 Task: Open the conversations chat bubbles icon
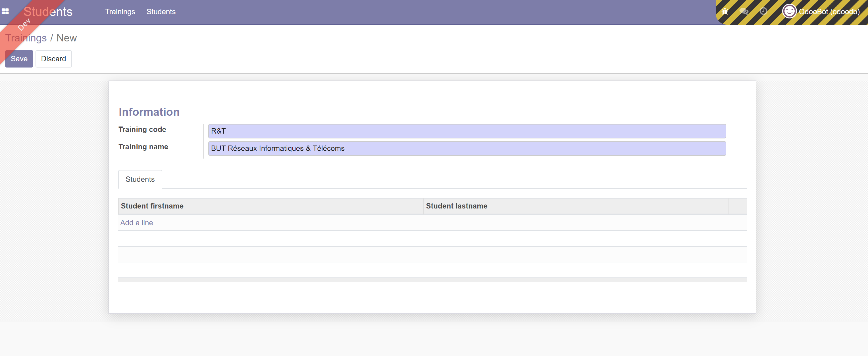[x=744, y=11]
